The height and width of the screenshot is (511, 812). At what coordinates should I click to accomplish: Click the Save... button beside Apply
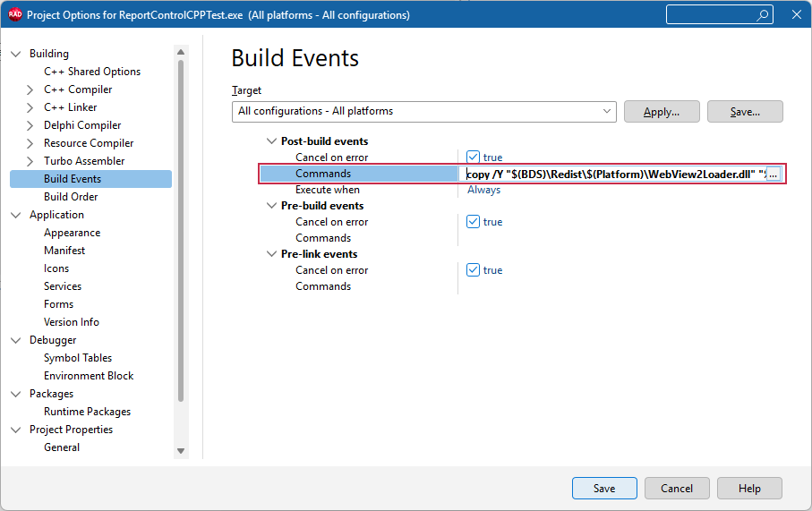pos(745,112)
